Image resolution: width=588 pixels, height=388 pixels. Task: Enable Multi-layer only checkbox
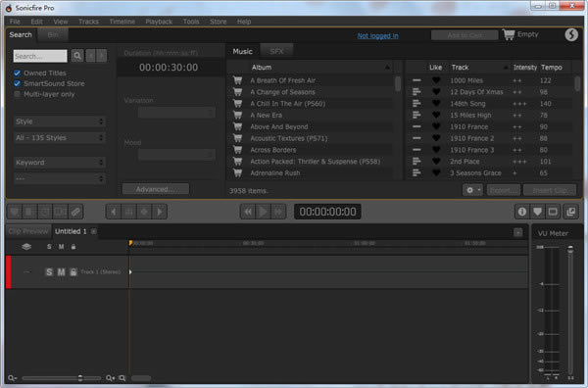click(18, 94)
